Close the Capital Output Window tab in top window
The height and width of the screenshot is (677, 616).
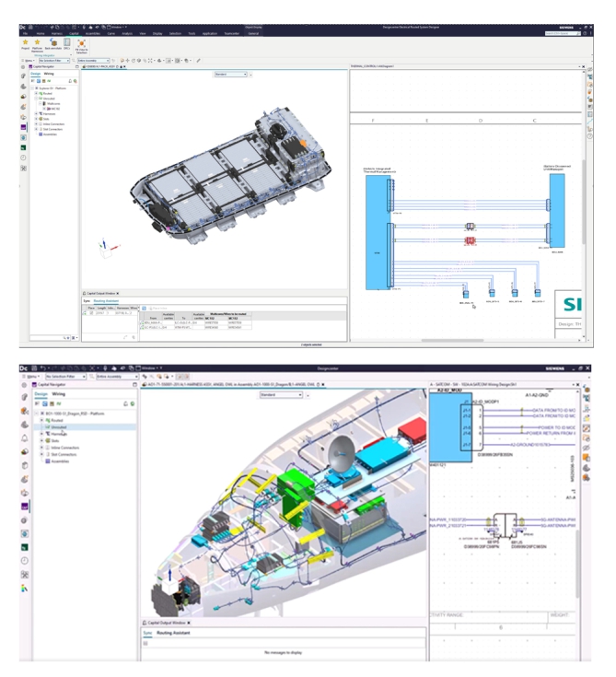118,294
